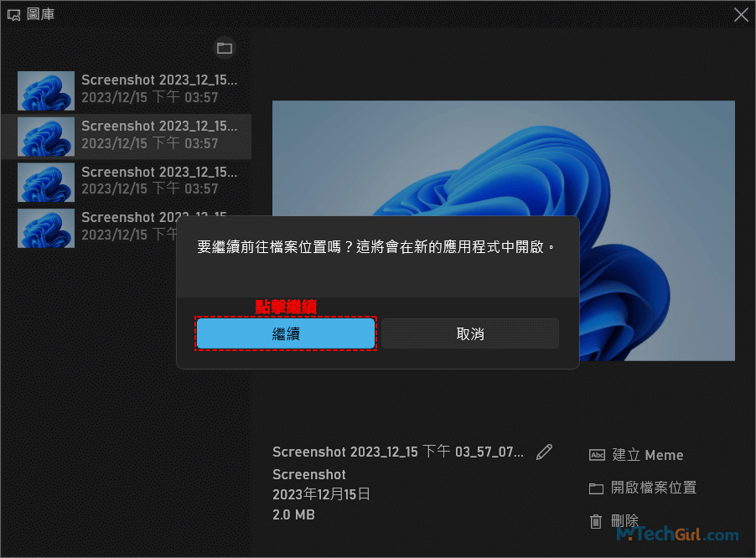The image size is (756, 558).
Task: Click the 刪除 text label
Action: coord(625,521)
